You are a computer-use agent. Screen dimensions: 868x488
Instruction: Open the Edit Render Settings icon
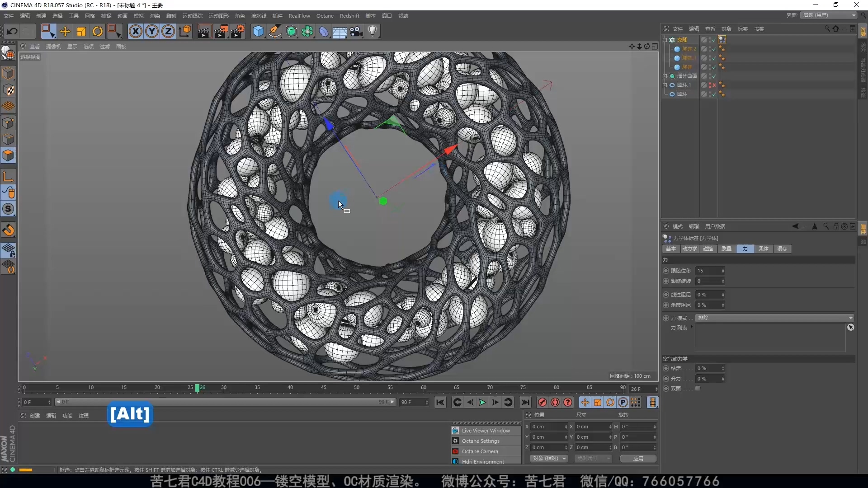[x=238, y=31]
